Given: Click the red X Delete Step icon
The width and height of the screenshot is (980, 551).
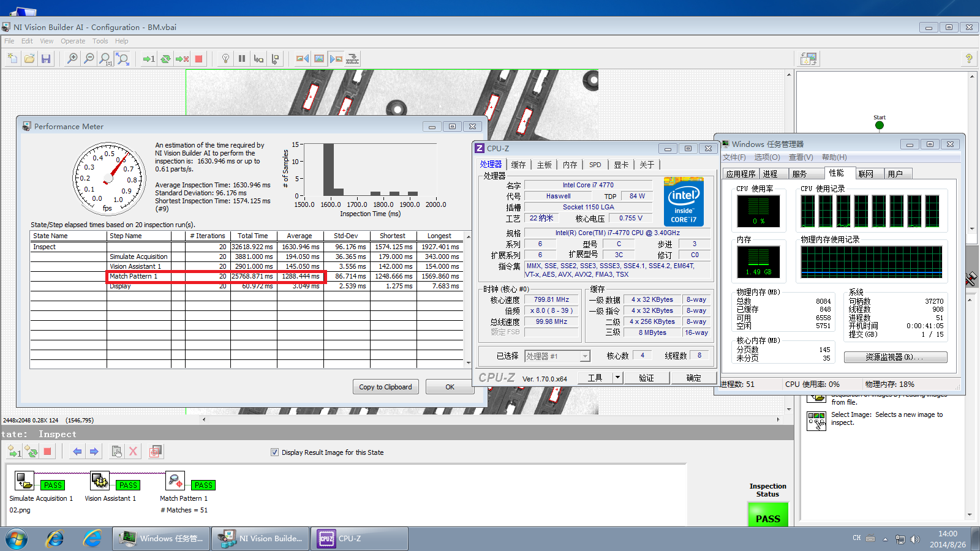Looking at the screenshot, I should [x=133, y=452].
